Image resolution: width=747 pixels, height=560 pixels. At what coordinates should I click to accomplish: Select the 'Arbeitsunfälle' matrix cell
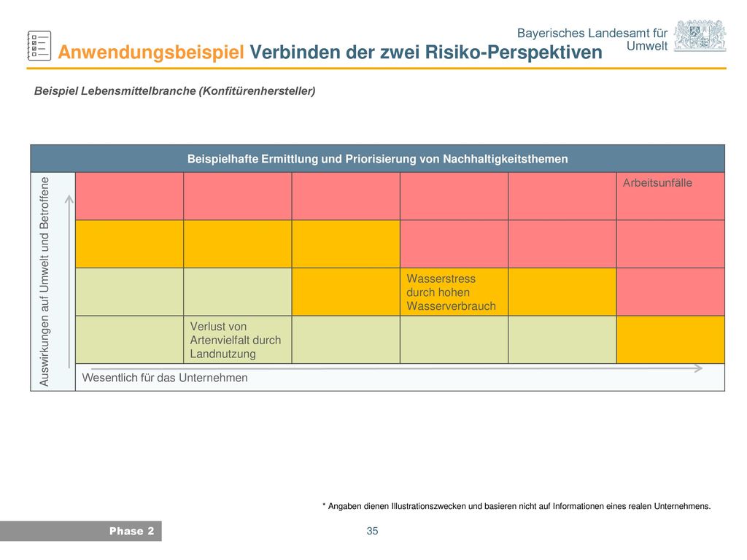tap(671, 195)
